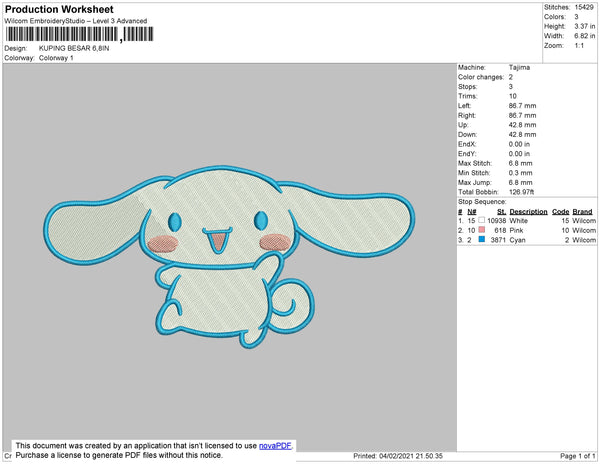Image resolution: width=600 pixels, height=464 pixels.
Task: Click the 'Brand' column header
Action: (x=582, y=212)
